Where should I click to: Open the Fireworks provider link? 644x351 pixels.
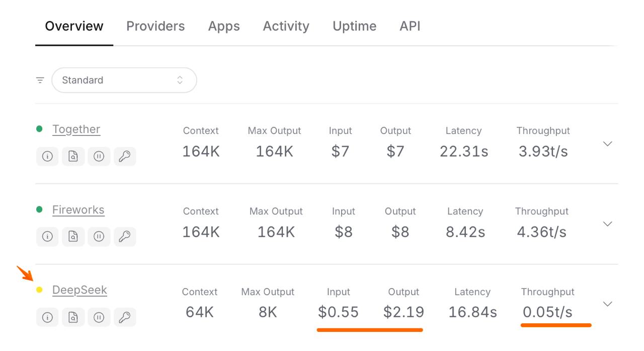(x=78, y=210)
